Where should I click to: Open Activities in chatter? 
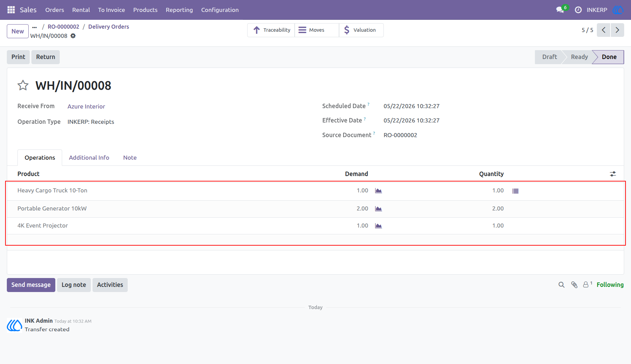click(110, 285)
